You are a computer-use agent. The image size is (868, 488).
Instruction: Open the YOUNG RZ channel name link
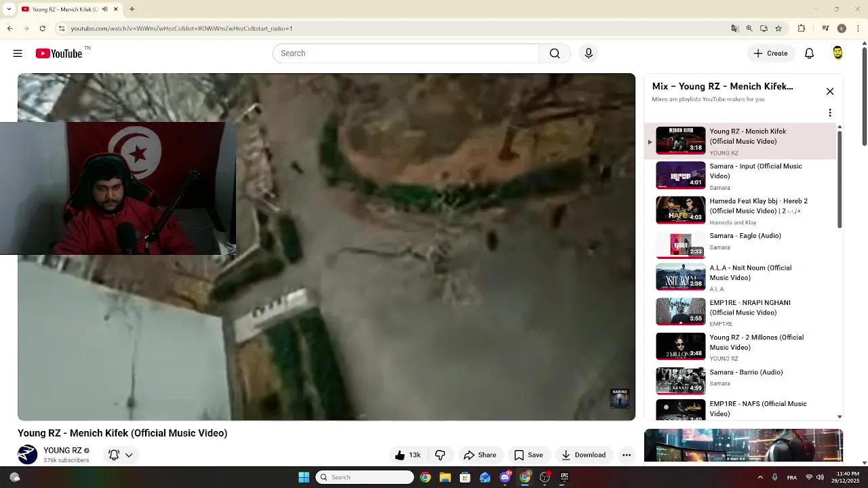[62, 450]
